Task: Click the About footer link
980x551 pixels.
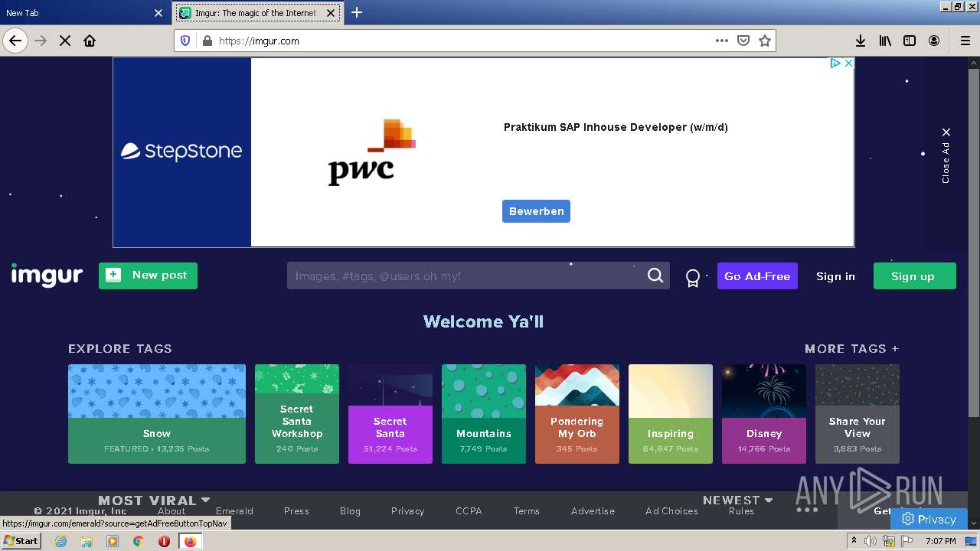Action: pos(171,510)
